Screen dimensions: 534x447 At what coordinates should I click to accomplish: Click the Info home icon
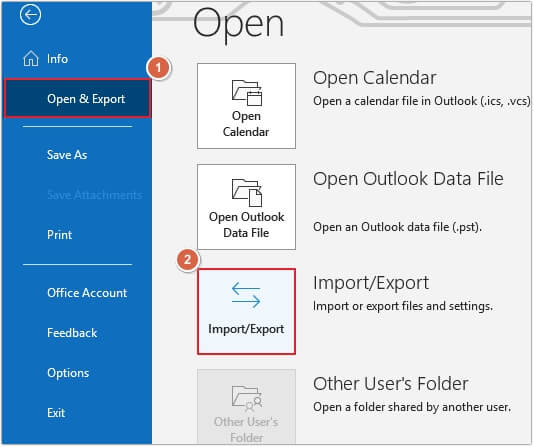pyautogui.click(x=31, y=58)
